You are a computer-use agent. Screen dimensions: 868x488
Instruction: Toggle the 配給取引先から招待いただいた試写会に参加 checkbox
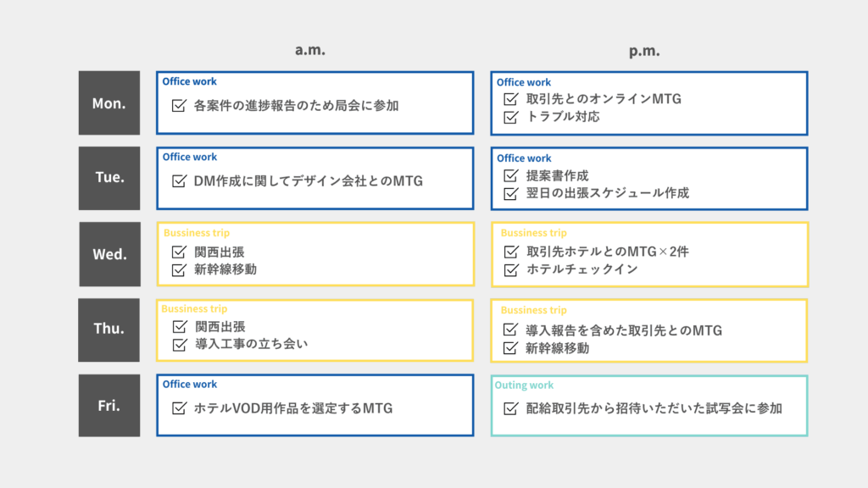pyautogui.click(x=510, y=408)
